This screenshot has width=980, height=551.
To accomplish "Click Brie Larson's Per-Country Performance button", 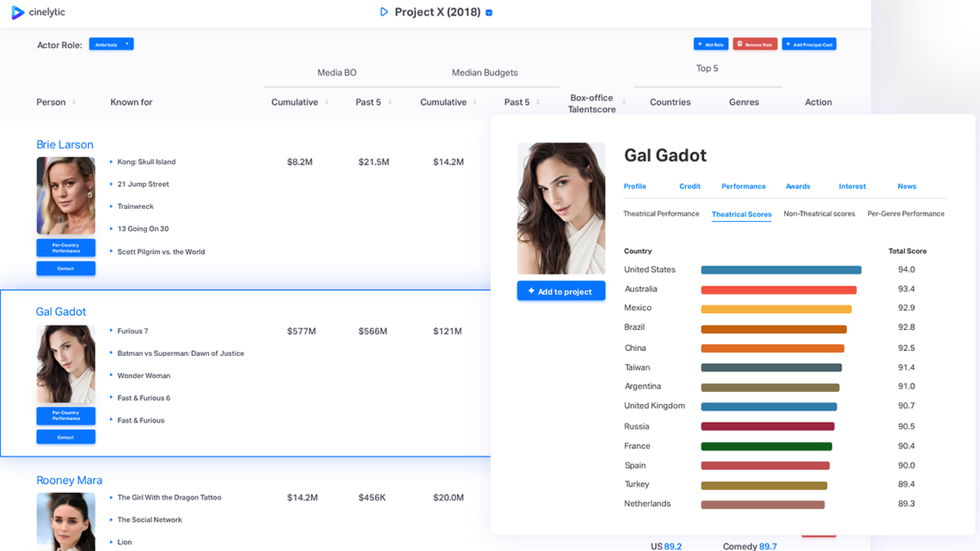I will (x=66, y=248).
